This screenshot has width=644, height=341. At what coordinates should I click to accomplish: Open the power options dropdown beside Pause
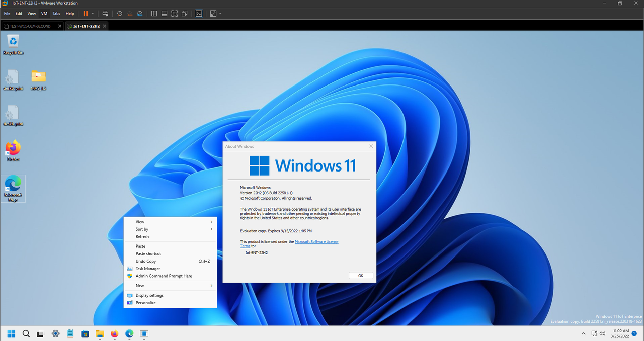pos(93,14)
